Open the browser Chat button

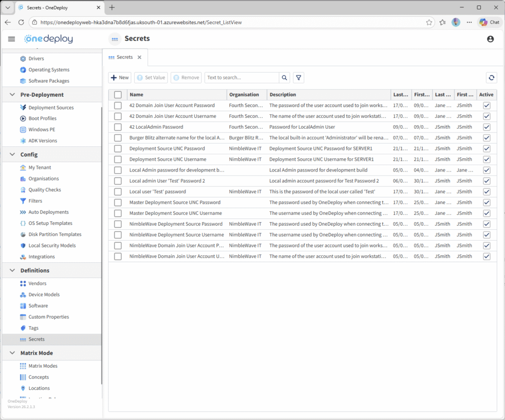pyautogui.click(x=490, y=22)
